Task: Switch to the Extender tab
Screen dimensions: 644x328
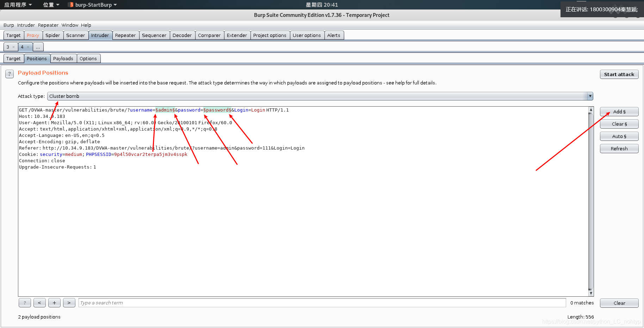Action: click(237, 35)
